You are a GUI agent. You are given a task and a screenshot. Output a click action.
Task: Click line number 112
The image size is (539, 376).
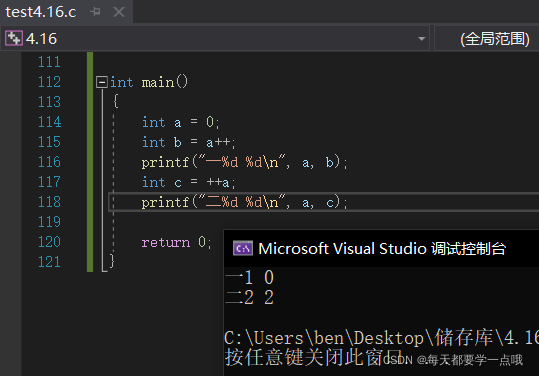click(x=50, y=82)
